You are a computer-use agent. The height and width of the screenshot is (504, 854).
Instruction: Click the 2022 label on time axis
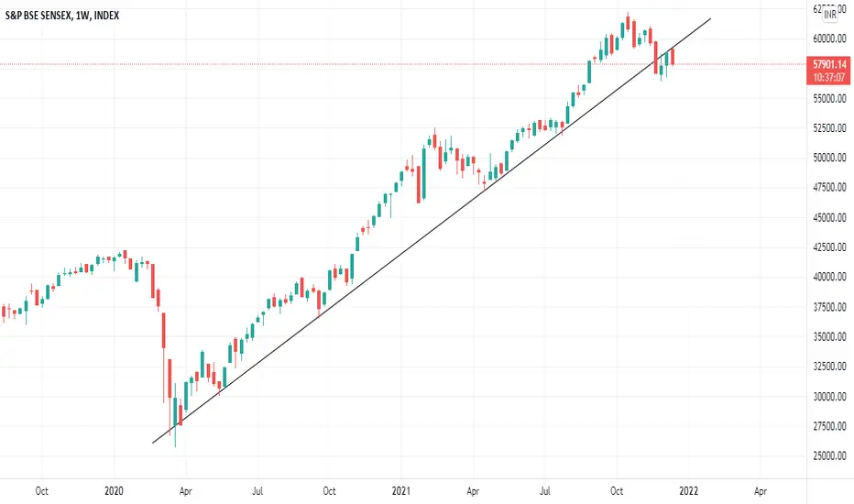click(x=688, y=491)
